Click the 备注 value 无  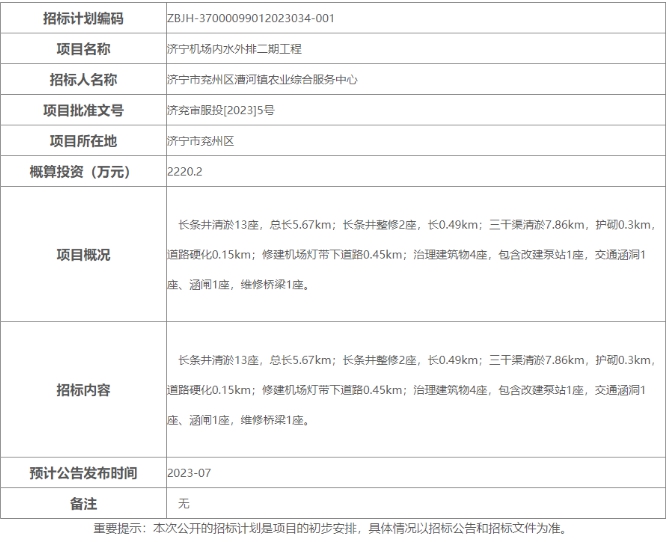point(183,502)
